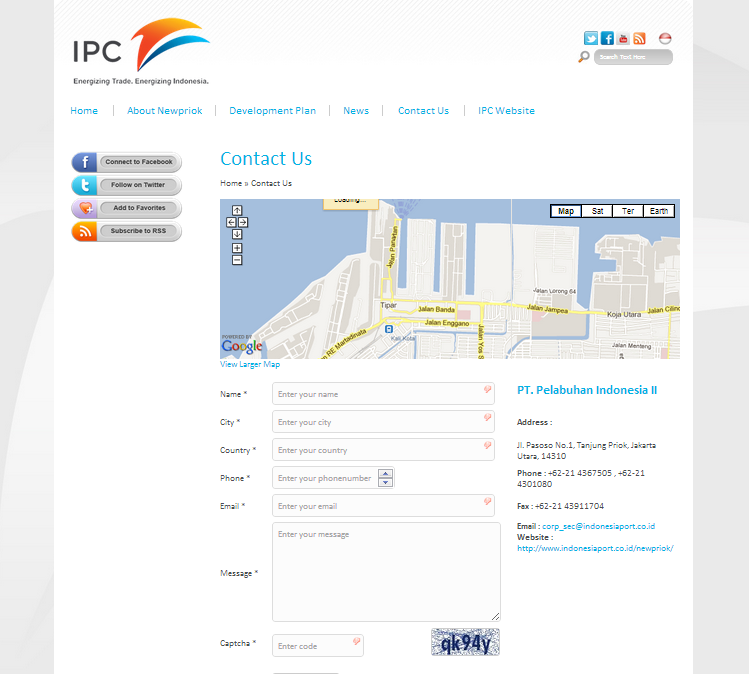Open Development Plan menu
Screen dimensions: 749x674
click(272, 111)
